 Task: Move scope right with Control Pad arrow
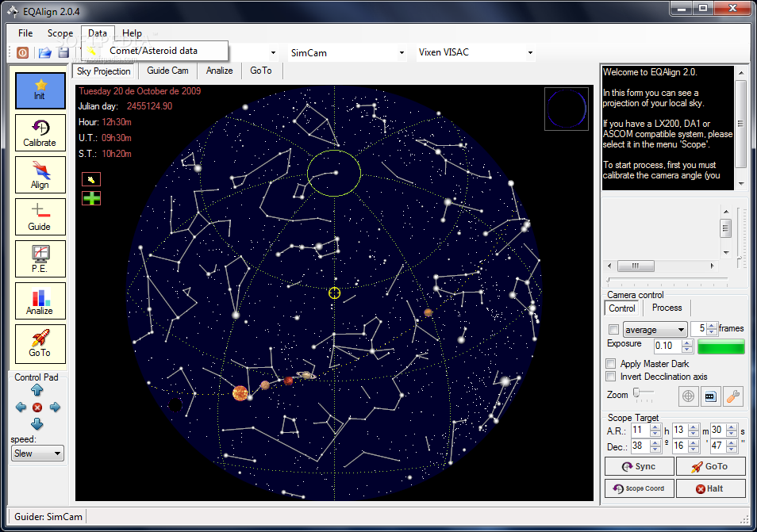[x=55, y=407]
